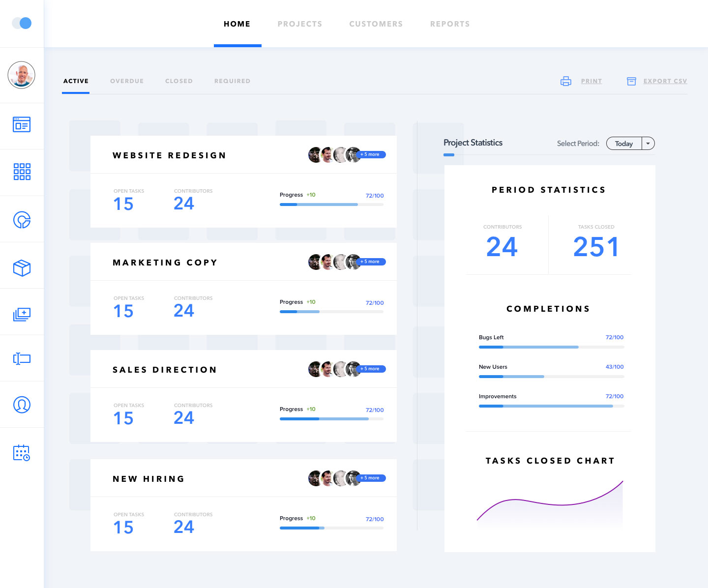This screenshot has height=588, width=708.
Task: Click the Website Redesign progress bar
Action: [x=331, y=205]
